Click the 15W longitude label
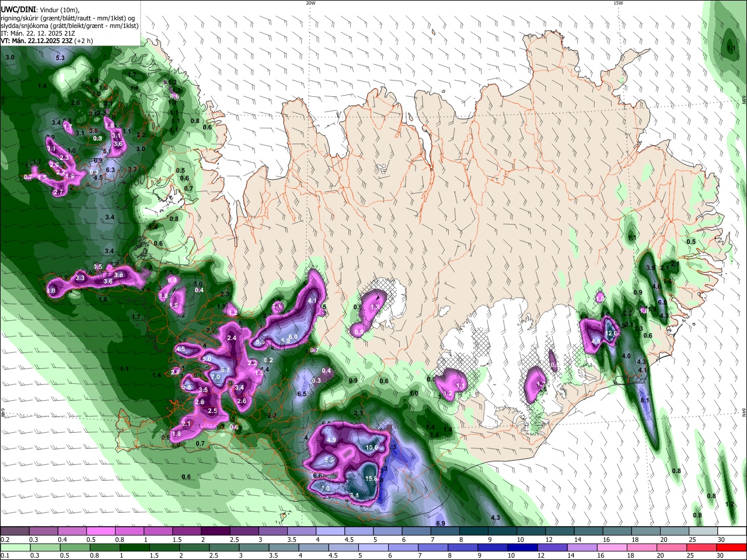 point(618,3)
